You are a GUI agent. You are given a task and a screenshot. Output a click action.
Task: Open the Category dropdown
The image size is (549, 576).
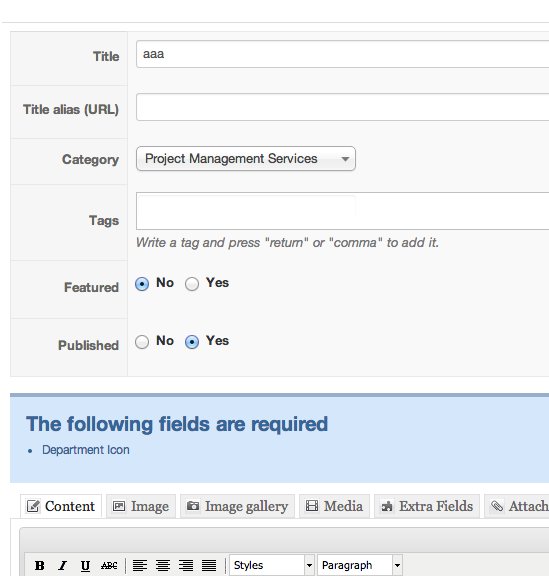point(246,159)
